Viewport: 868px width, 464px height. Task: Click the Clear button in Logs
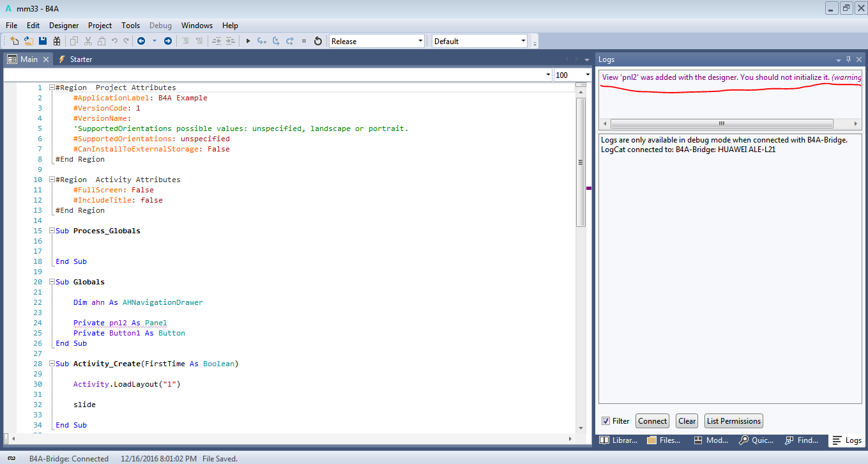point(687,421)
